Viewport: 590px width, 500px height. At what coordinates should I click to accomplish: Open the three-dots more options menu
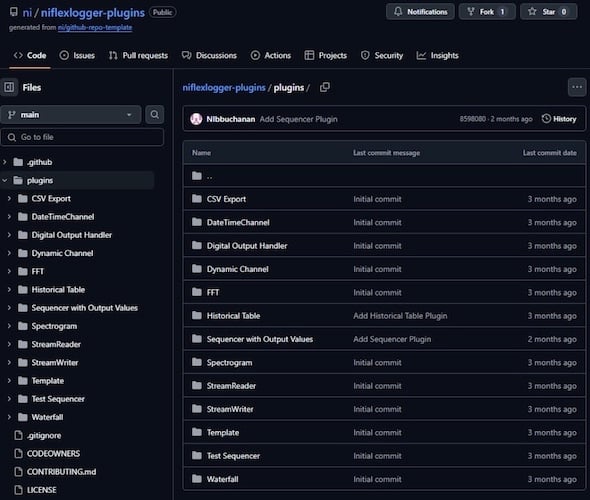577,87
